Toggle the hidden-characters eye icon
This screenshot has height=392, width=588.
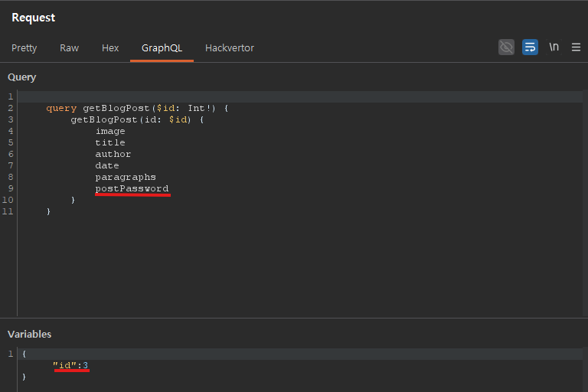pos(506,47)
